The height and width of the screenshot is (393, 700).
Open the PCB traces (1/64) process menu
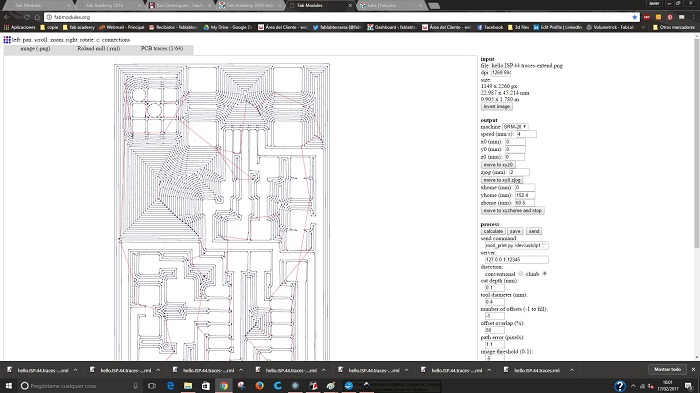click(162, 49)
